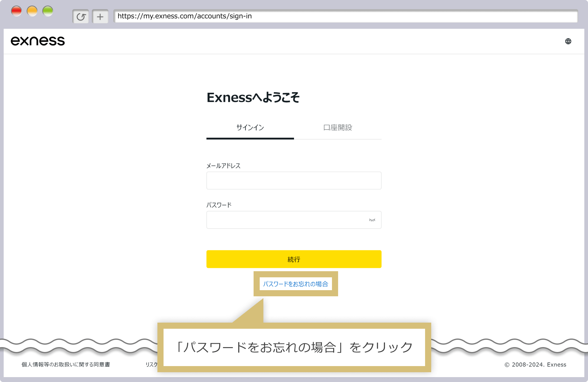Click the red close window button
588x382 pixels.
17,11
